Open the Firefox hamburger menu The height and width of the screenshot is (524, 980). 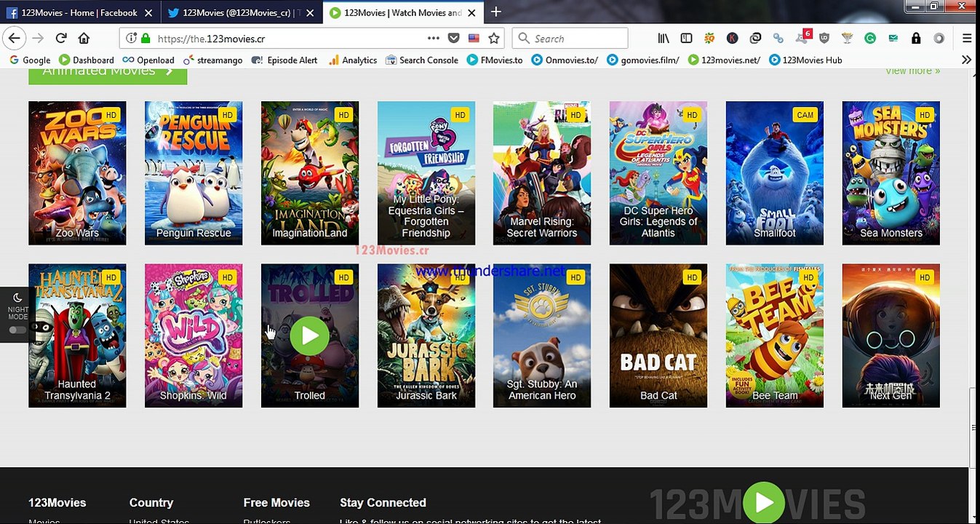967,39
